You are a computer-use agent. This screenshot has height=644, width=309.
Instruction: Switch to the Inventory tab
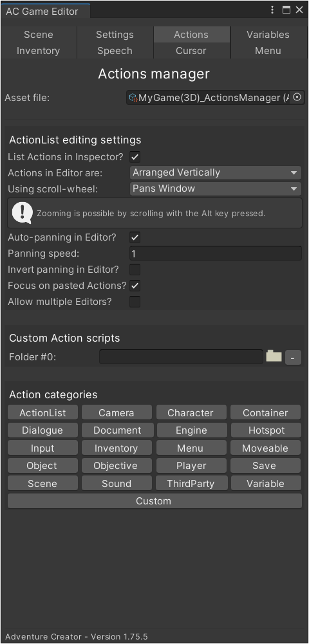pyautogui.click(x=38, y=51)
